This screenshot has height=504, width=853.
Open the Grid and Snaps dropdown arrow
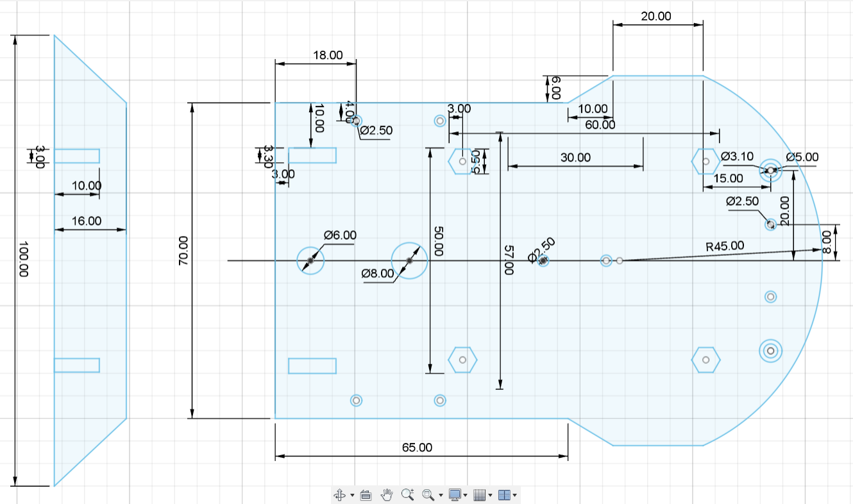click(491, 496)
